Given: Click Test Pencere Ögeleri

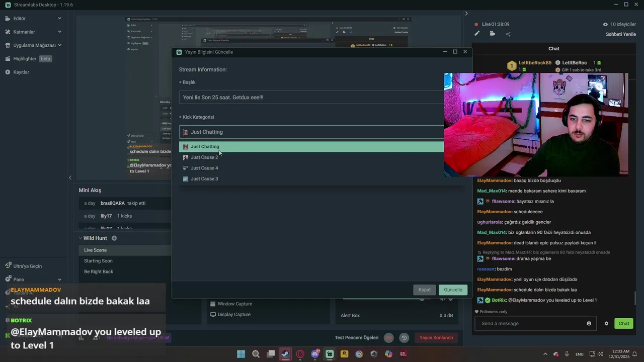Looking at the screenshot, I should [357, 338].
